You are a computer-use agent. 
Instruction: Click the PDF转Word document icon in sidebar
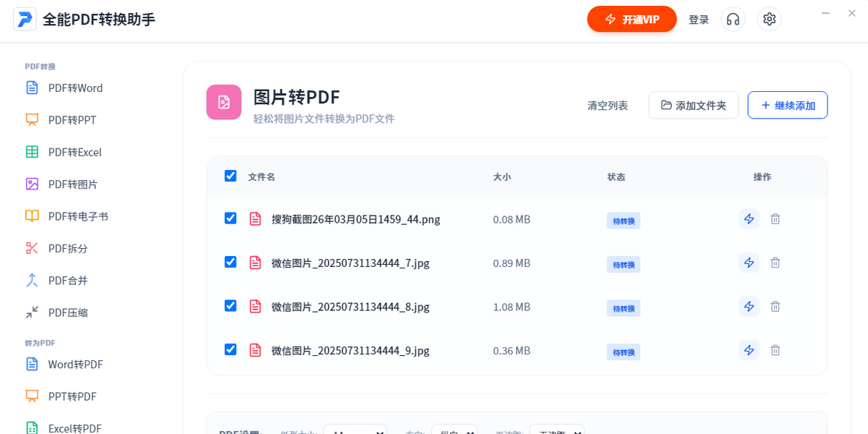click(32, 88)
